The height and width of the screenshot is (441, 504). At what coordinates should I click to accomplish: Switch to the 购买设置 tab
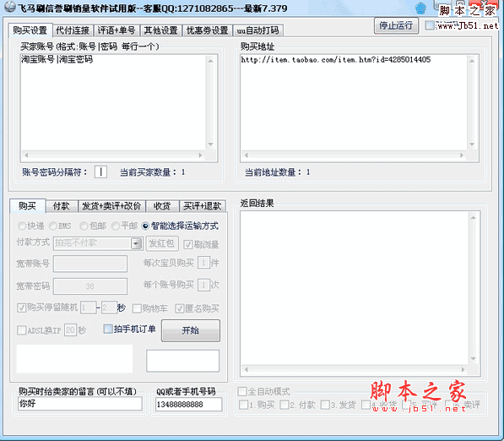pos(30,30)
